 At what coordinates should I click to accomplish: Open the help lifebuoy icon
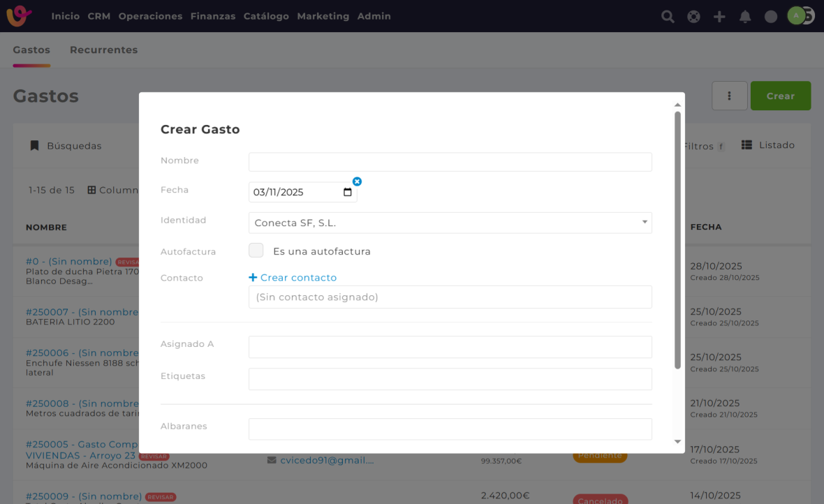pos(693,17)
